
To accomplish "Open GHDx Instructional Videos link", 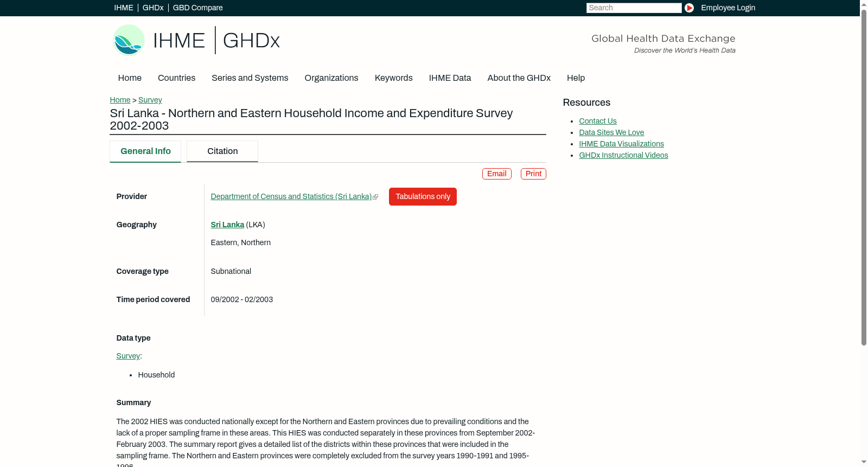I will click(623, 155).
